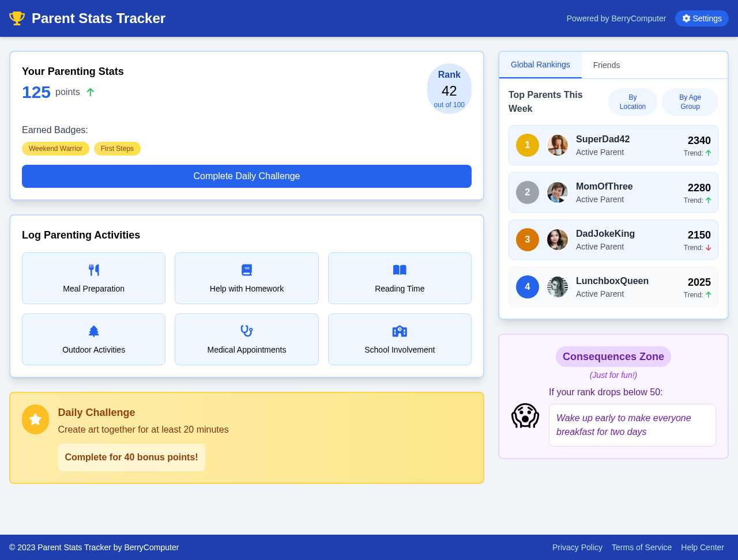
Task: Click the laptop icon for Help with Homework
Action: click(x=246, y=269)
